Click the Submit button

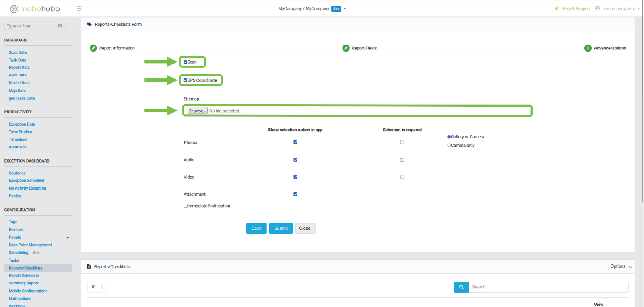tap(281, 228)
